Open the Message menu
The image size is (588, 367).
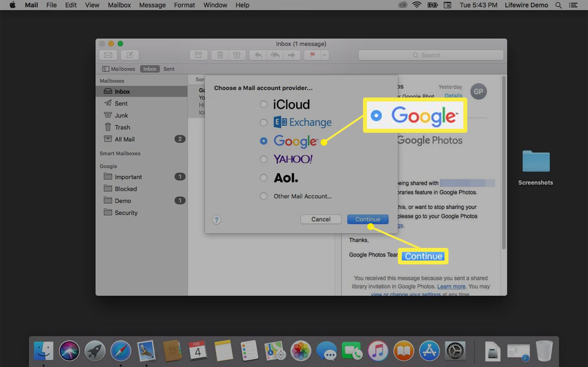coord(152,5)
